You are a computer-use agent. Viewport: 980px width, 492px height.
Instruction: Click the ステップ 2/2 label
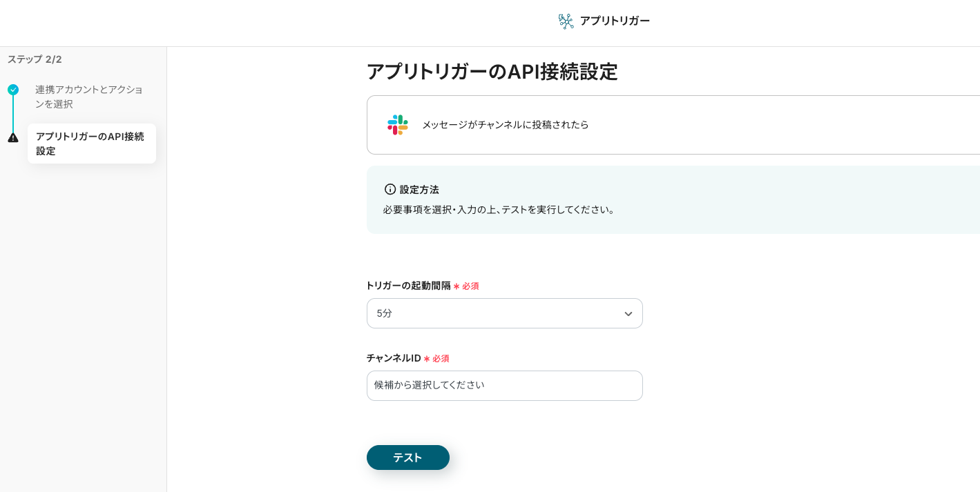point(35,59)
